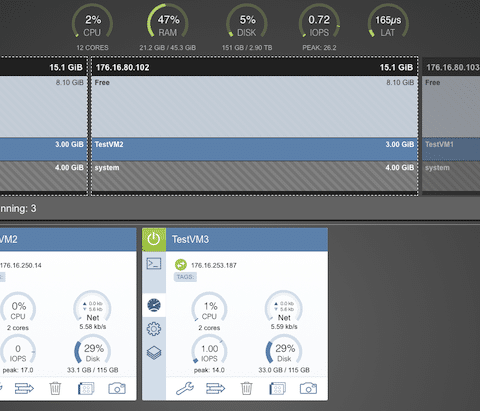480x411 pixels.
Task: Click TestVM3 TAGS label
Action: (x=185, y=277)
